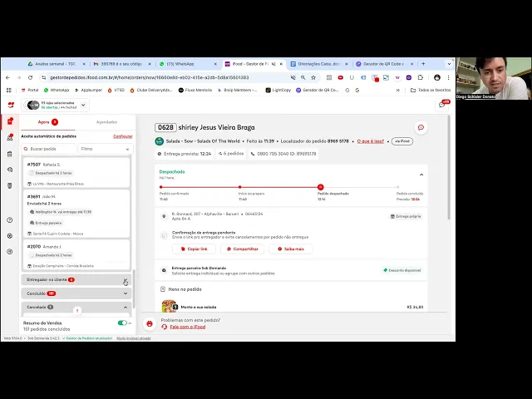This screenshot has height=399, width=532.
Task: Collapse Resumo de Vendas chevron
Action: [130, 323]
